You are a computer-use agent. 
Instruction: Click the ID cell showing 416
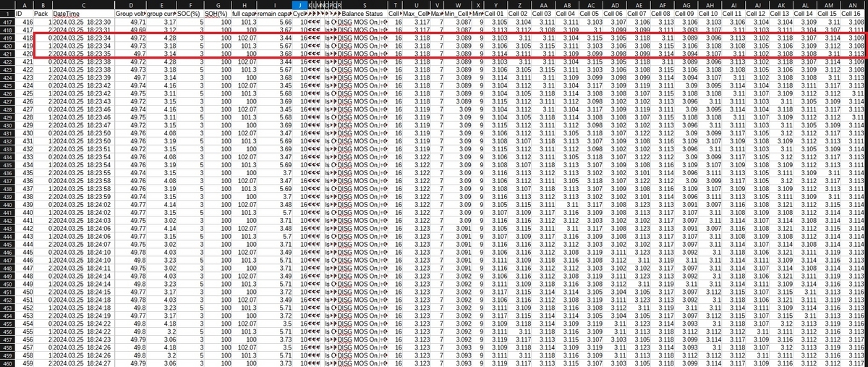[x=25, y=22]
